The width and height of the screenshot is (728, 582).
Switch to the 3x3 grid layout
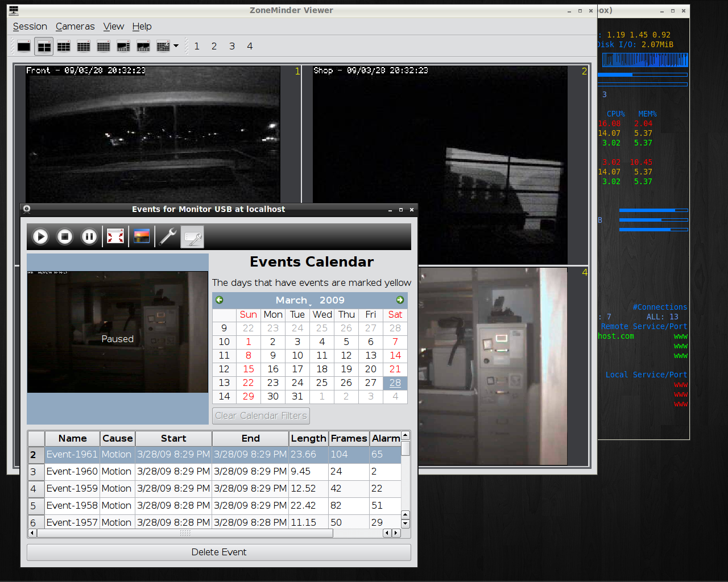coord(64,47)
